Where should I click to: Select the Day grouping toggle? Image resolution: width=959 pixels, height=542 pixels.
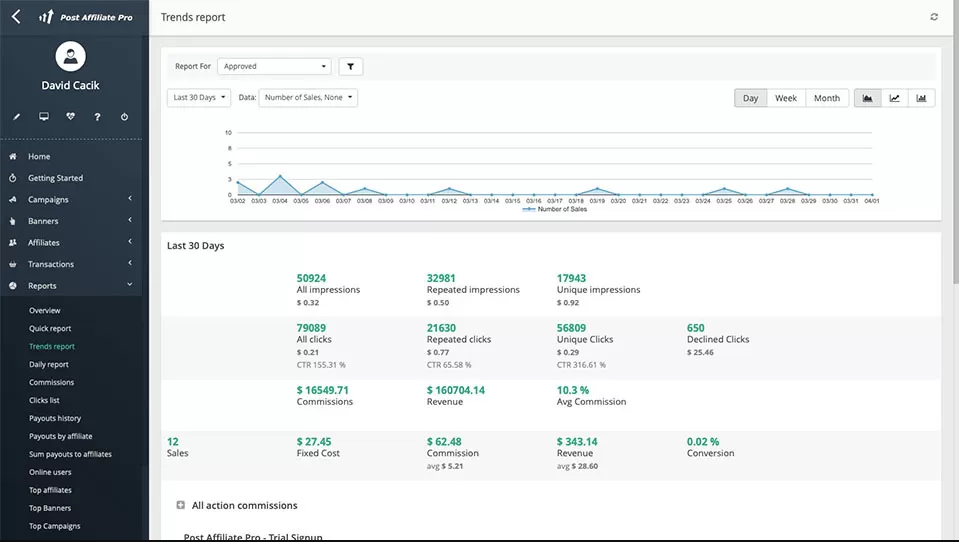(750, 98)
